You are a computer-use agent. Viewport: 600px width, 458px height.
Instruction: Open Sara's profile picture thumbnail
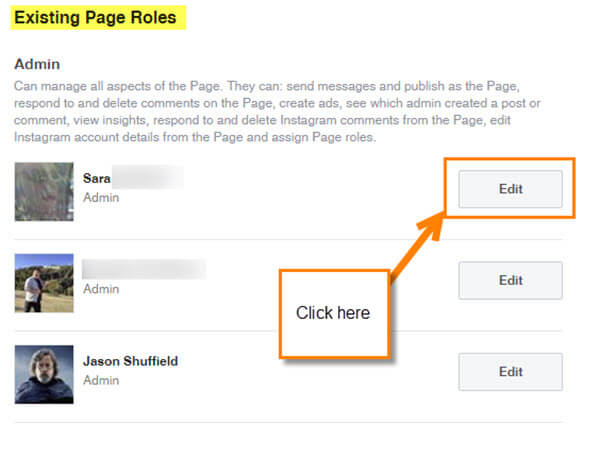(44, 192)
